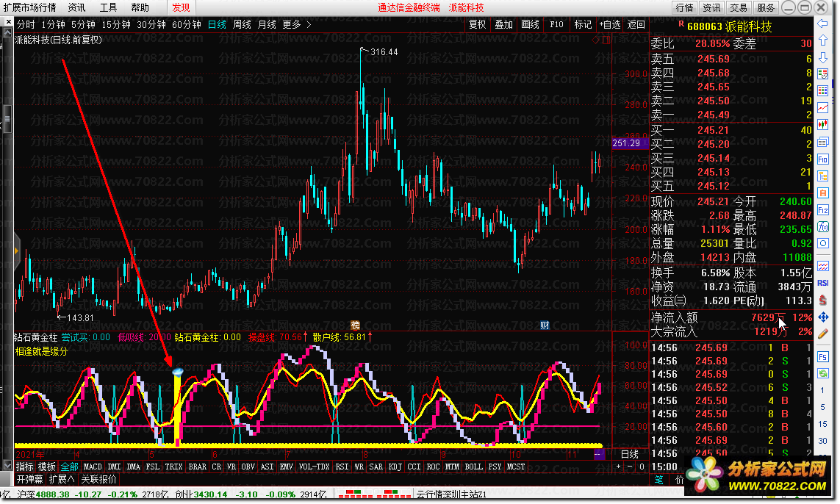Open the f(x) formula manager icon
The width and height of the screenshot is (840, 504).
(x=823, y=226)
